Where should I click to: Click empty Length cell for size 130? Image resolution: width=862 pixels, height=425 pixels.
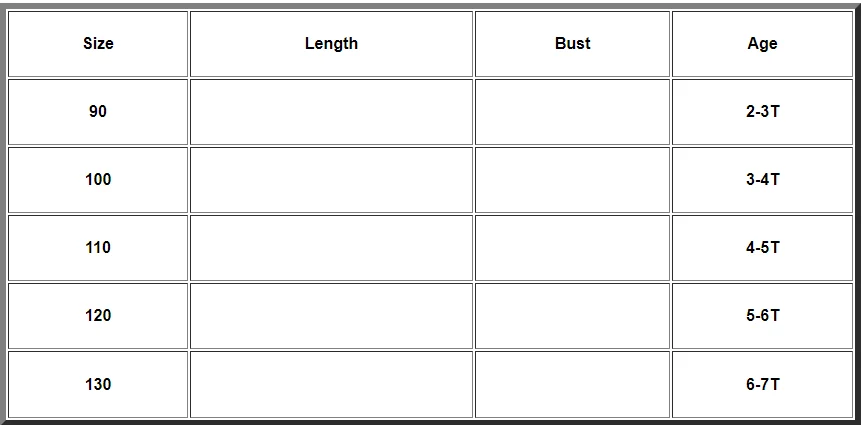331,384
